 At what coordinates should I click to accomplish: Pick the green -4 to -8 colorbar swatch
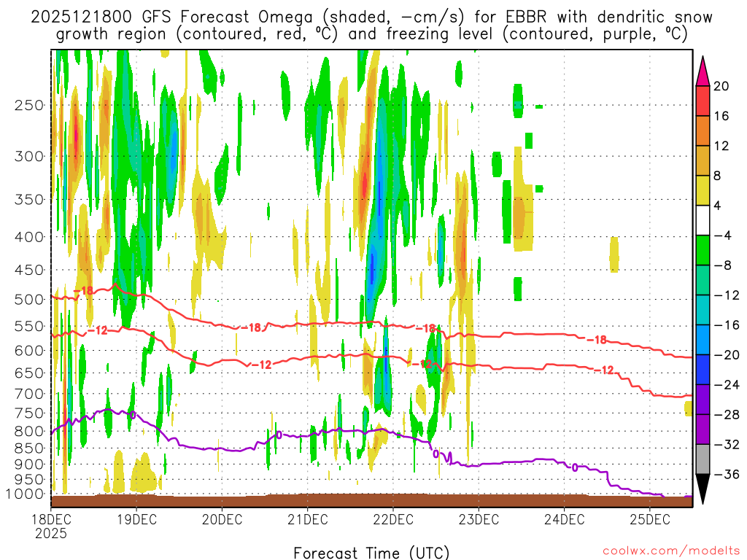703,250
